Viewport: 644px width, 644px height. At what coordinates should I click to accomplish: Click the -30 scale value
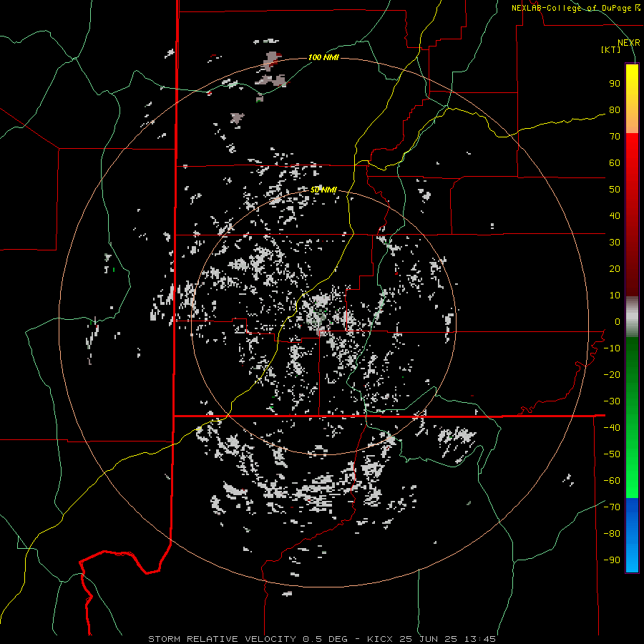point(612,401)
